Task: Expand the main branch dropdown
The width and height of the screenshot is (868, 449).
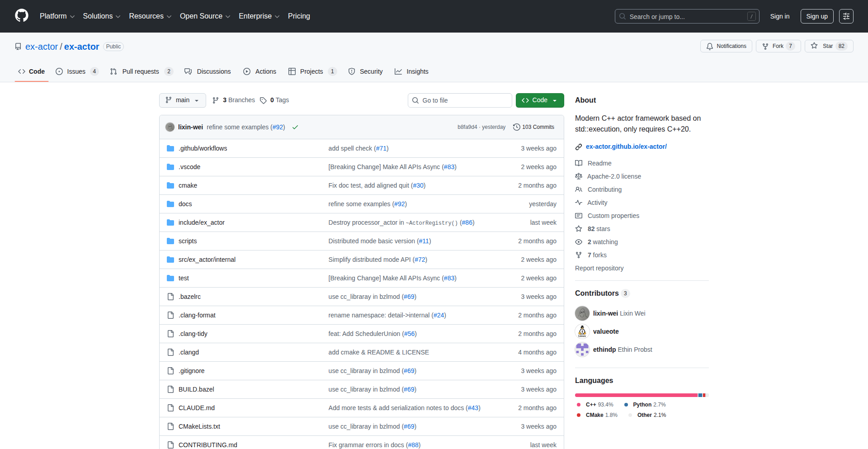Action: coord(182,100)
